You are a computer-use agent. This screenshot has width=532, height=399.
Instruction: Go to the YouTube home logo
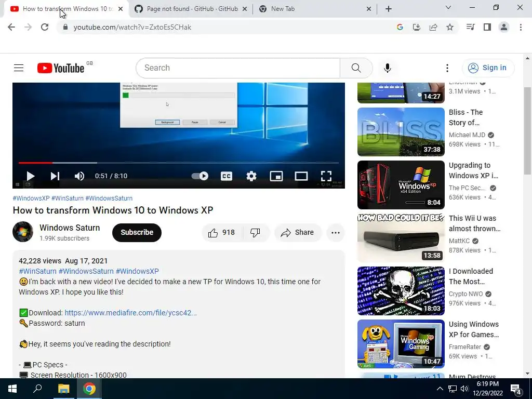(61, 68)
